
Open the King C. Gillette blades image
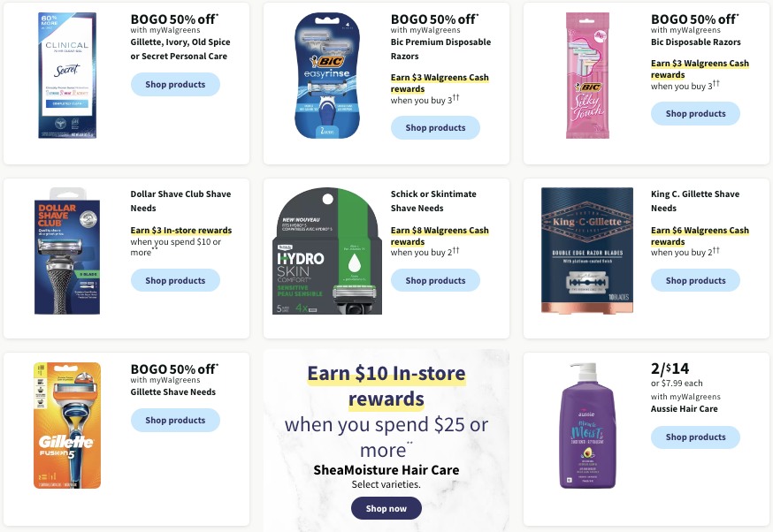click(587, 251)
